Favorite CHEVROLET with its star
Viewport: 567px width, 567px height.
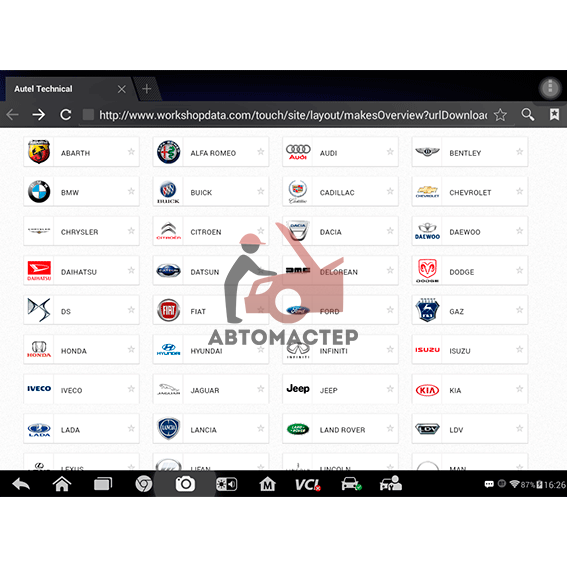pos(520,191)
